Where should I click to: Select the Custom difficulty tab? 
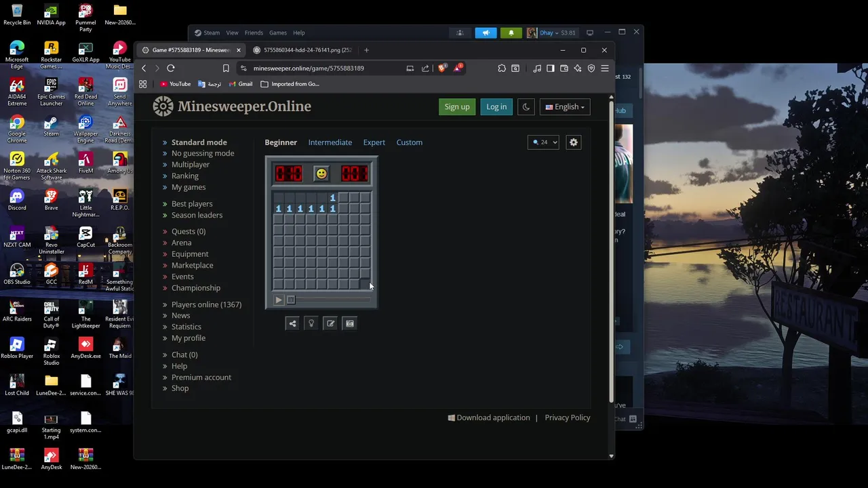point(410,142)
